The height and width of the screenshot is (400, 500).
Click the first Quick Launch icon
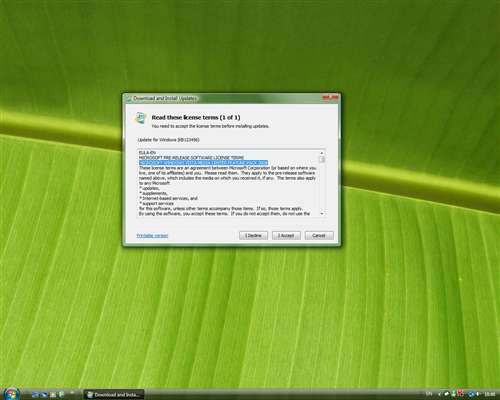[36, 395]
